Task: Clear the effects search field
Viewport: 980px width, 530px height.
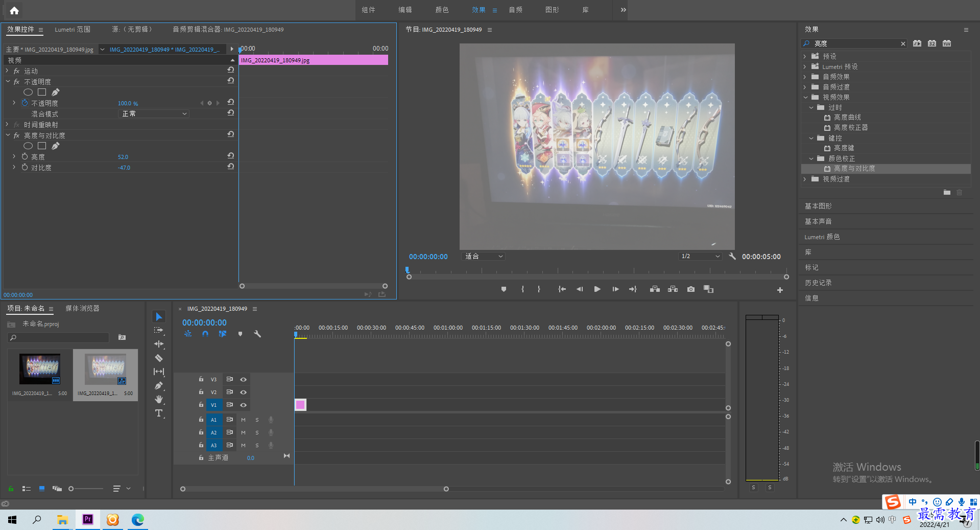Action: 903,44
